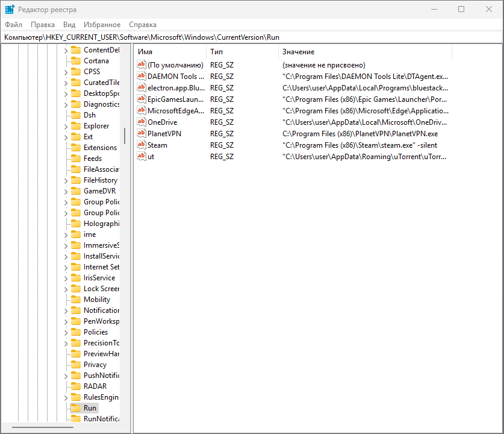Expand the Lock Screen tree node
This screenshot has width=504, height=434.
(66, 289)
